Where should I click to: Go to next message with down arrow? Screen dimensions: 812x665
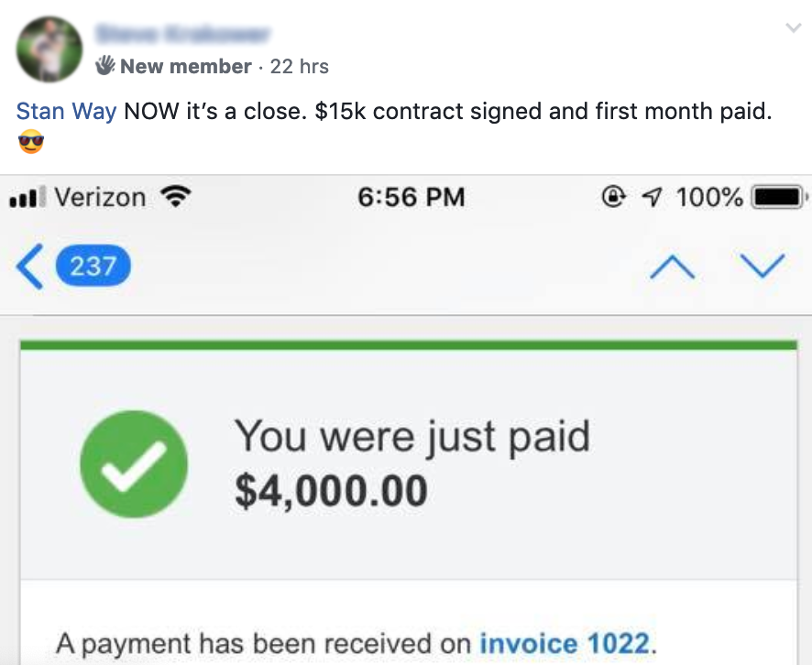(x=762, y=267)
